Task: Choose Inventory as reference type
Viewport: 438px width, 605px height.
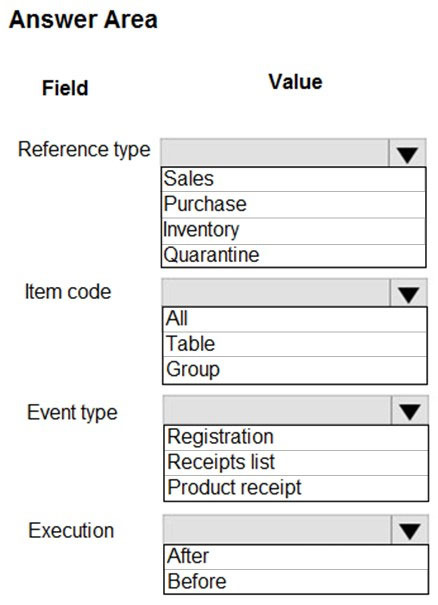Action: tap(294, 231)
